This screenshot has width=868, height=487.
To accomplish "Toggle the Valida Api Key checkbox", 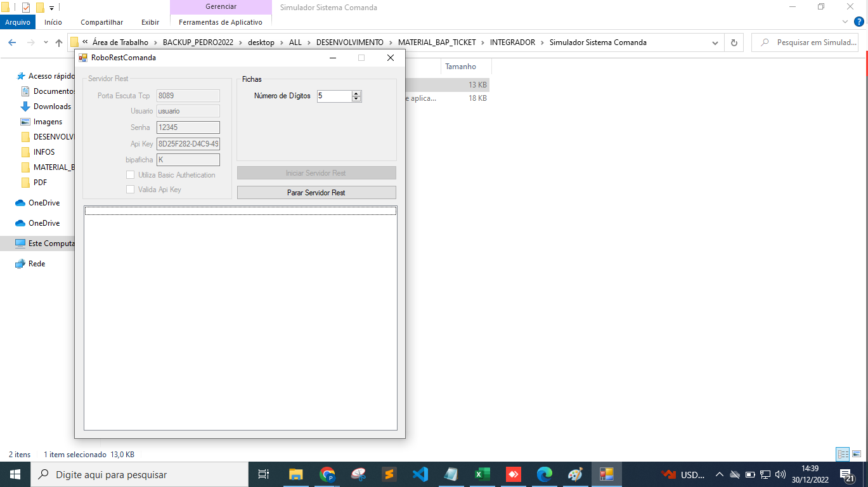I will (x=130, y=190).
